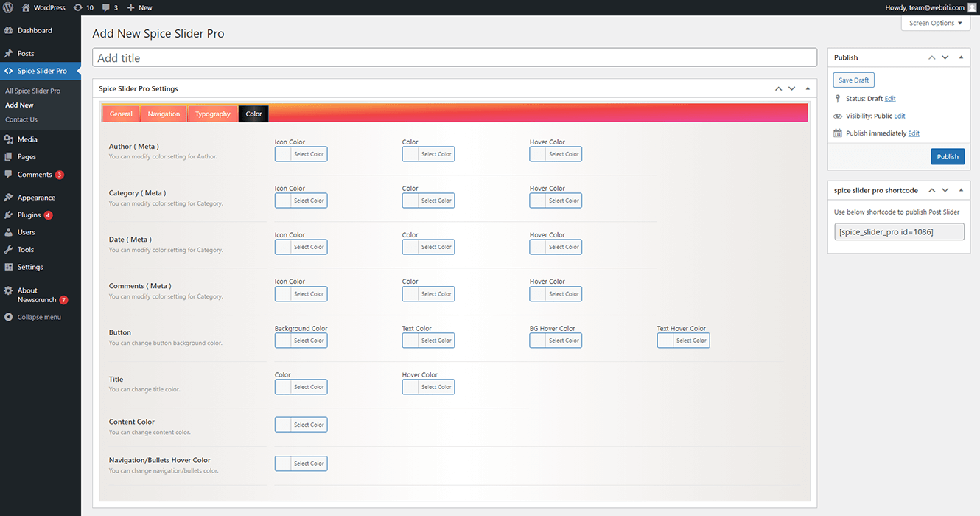Move Settings panel down with arrow
This screenshot has width=980, height=516.
coord(792,88)
